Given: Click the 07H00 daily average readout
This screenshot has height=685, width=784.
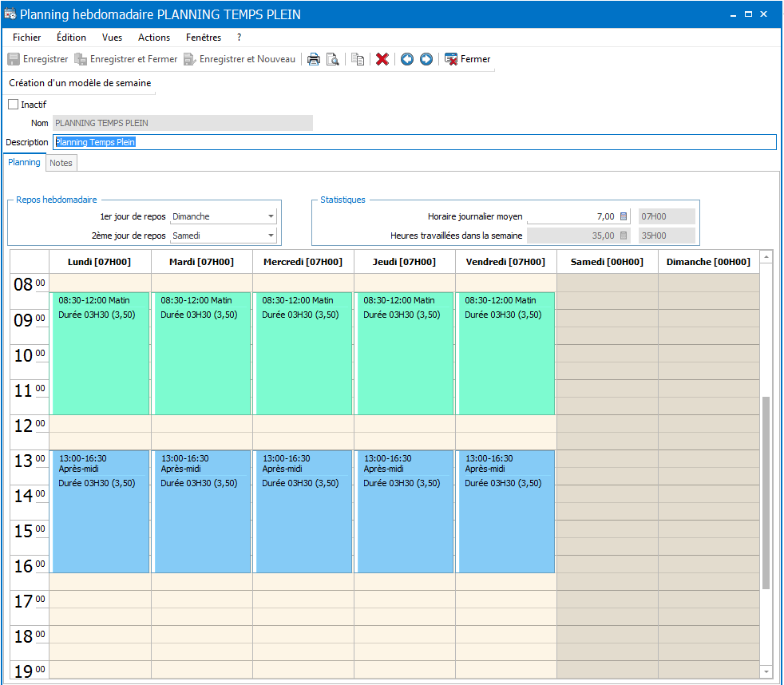Looking at the screenshot, I should pos(667,216).
